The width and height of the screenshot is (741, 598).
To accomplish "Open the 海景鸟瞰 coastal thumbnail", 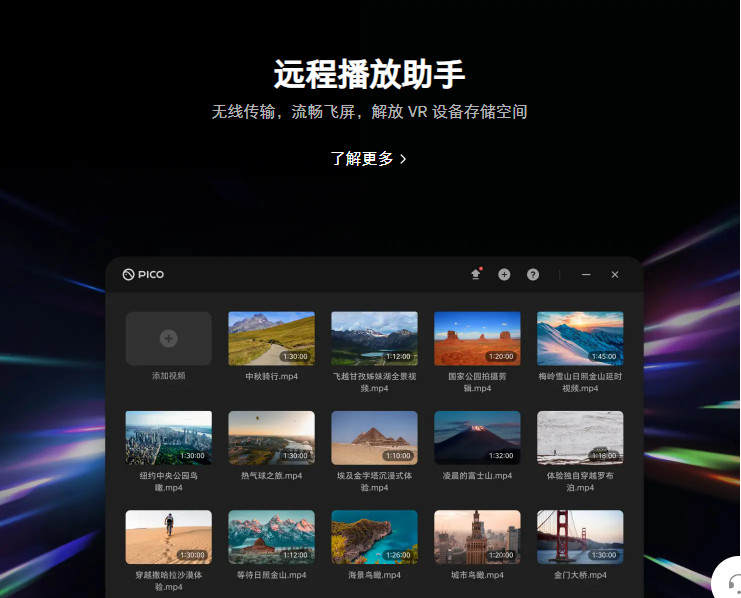I will pos(374,537).
